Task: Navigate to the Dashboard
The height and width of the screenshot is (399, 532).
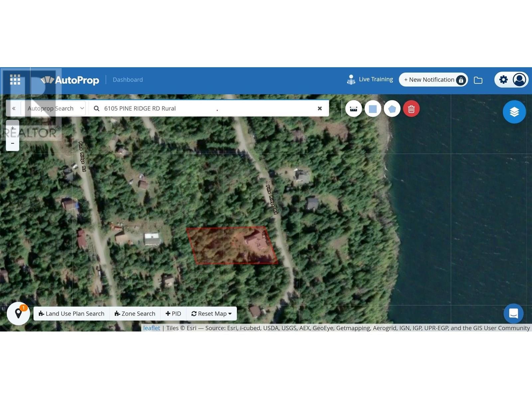Action: tap(128, 79)
